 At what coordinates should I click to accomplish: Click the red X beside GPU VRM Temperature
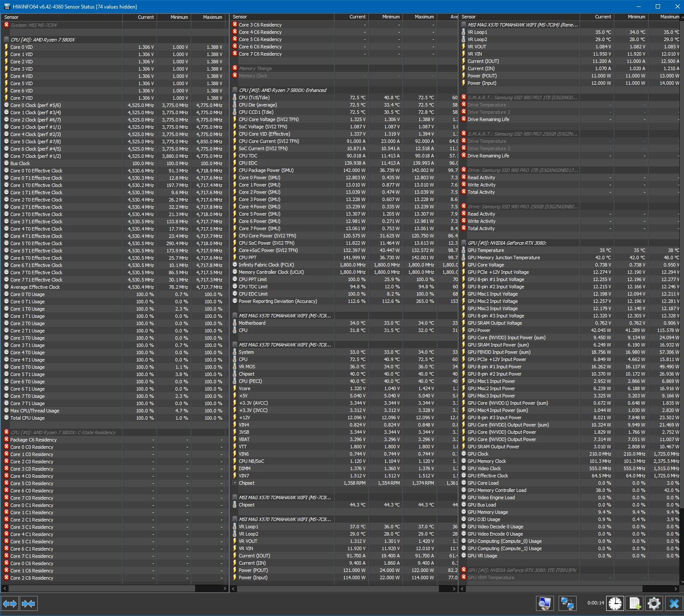click(464, 577)
